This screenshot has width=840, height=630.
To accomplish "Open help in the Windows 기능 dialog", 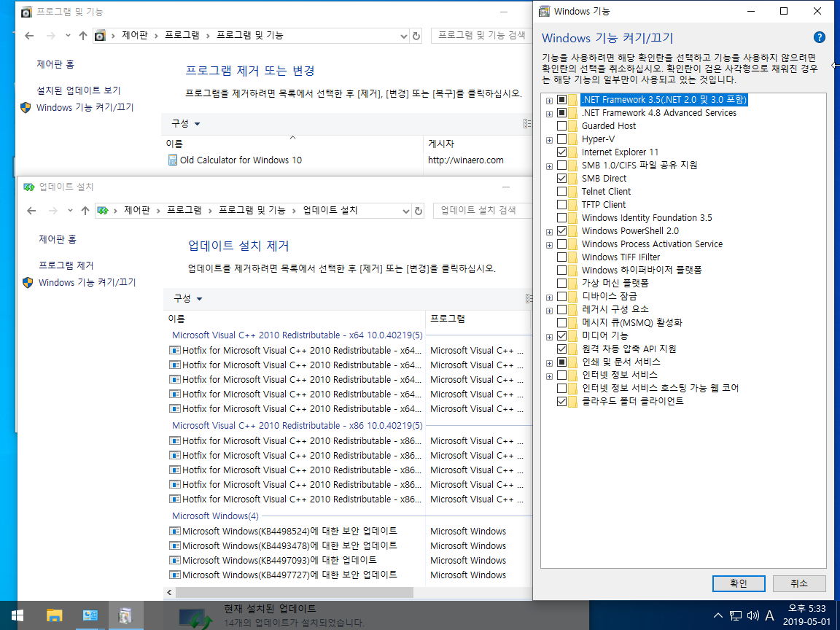I will coord(819,37).
